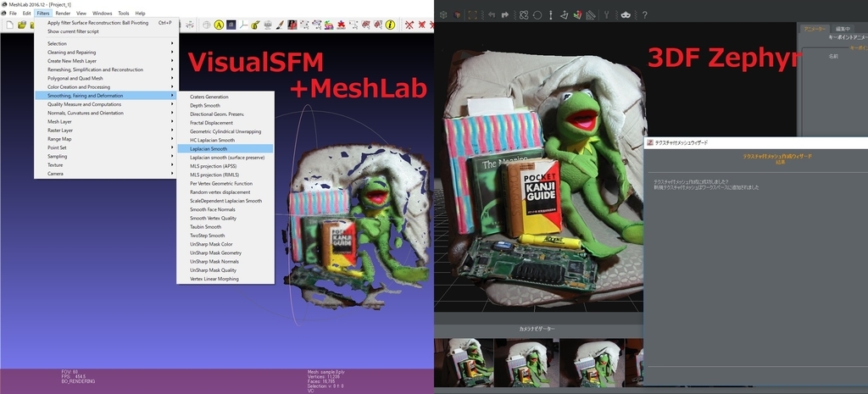Expand Color Creation and Processing submenu
The width and height of the screenshot is (868, 394).
pos(104,87)
